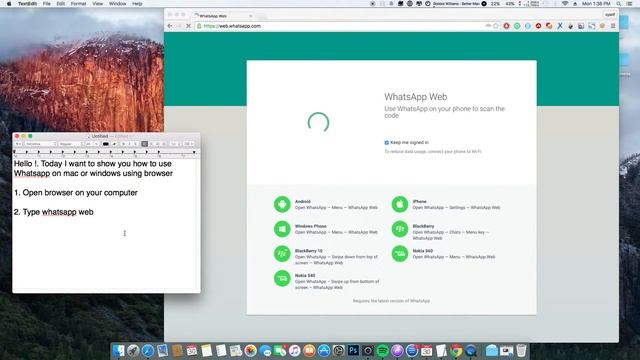
Task: Open the Window menu
Action: [118, 4]
